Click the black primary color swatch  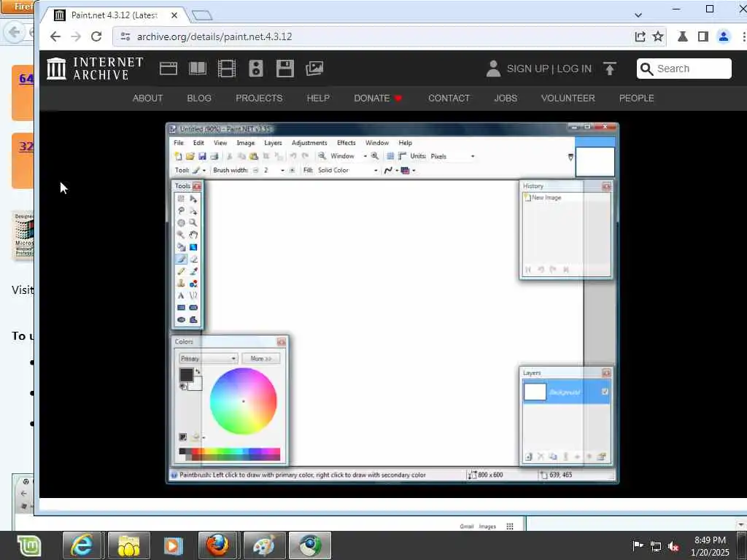[x=186, y=375]
